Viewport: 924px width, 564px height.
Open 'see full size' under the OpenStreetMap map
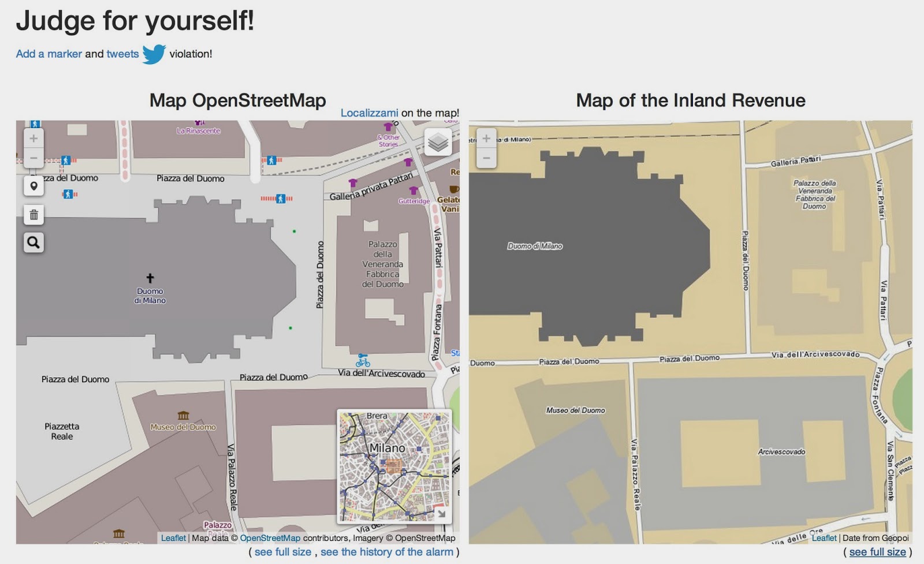283,552
